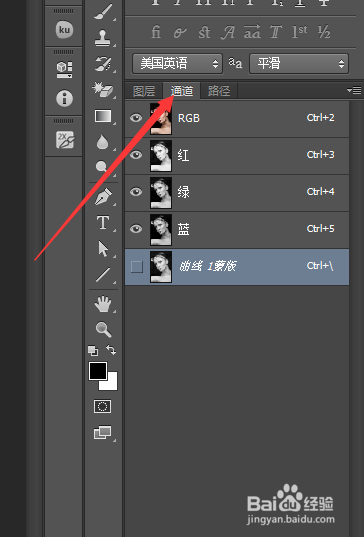Open the 平滑 anti-aliasing dropdown

tap(299, 63)
